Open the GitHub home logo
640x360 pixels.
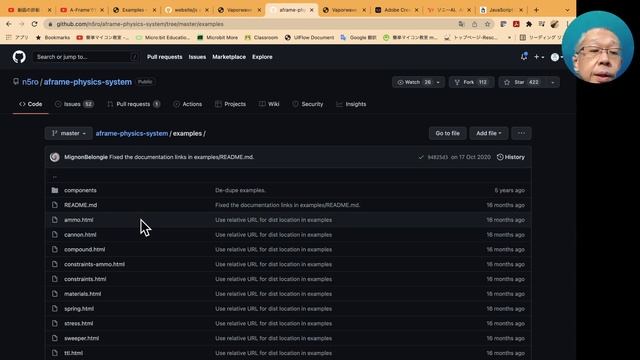[19, 57]
